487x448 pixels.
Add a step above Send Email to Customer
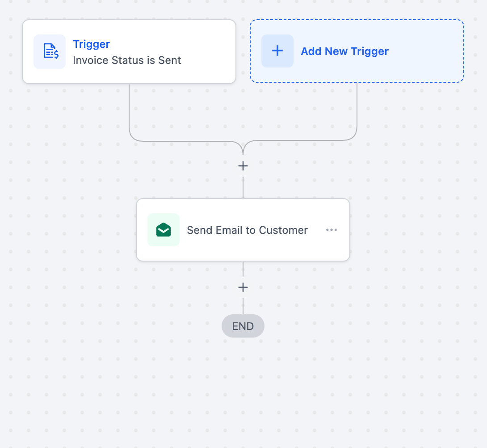[243, 166]
